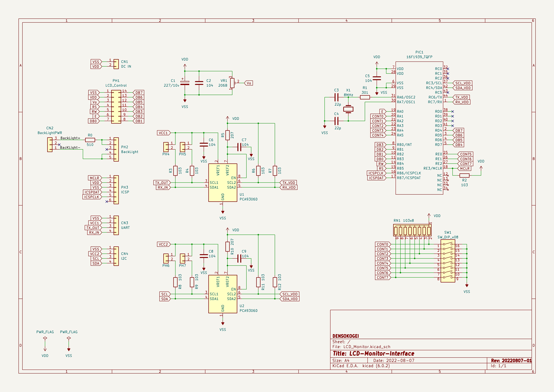Click the PWR_FLAG symbol above VSS

click(x=69, y=338)
